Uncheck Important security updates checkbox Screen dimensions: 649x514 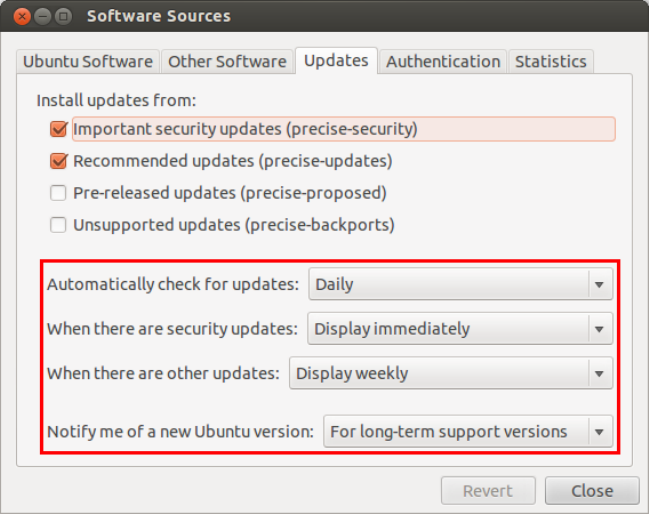(x=58, y=129)
